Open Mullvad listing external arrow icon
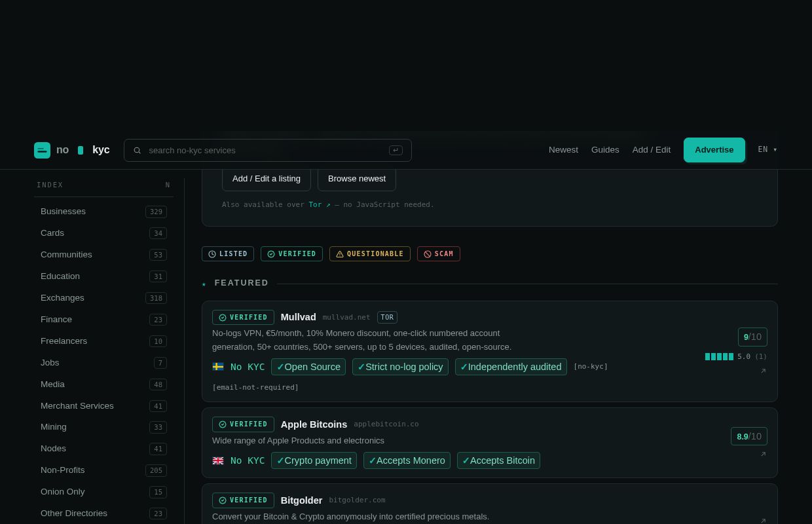 (x=763, y=371)
